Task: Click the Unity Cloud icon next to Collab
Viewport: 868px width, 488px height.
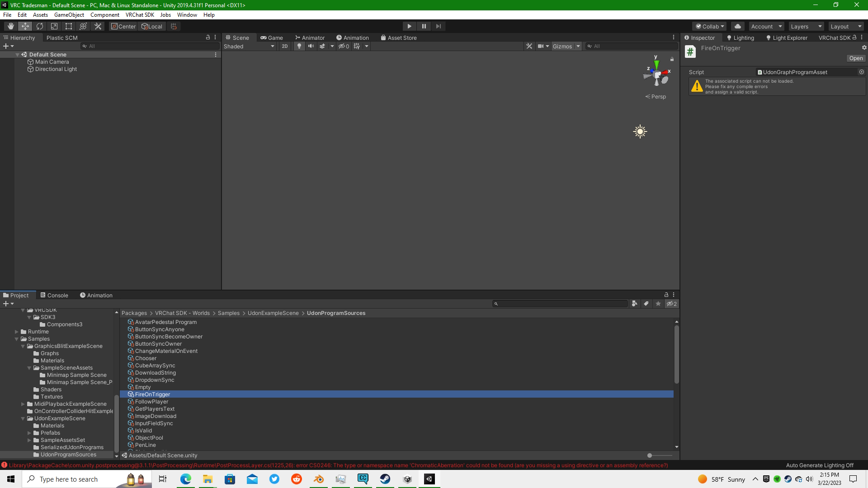Action: 738,26
